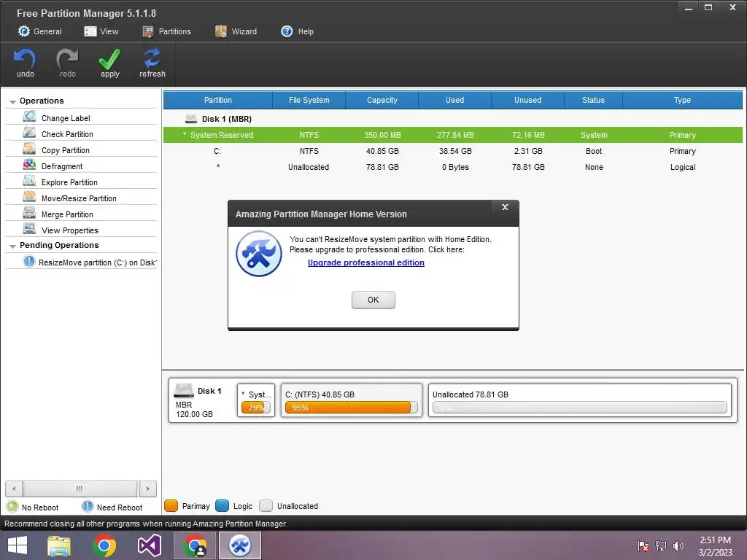Click the Partition column header
747x560 pixels.
[217, 100]
